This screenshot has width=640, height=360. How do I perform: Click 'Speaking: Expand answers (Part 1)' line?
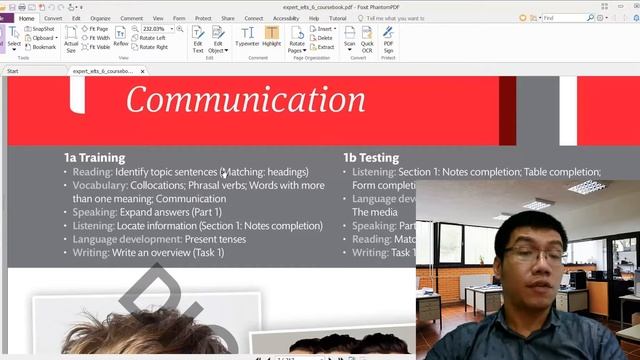coord(147,212)
